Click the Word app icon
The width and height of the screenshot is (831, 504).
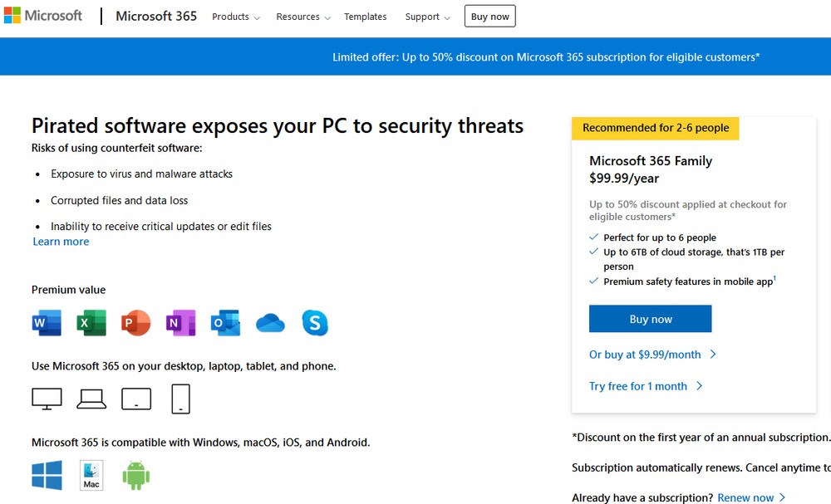click(x=47, y=322)
